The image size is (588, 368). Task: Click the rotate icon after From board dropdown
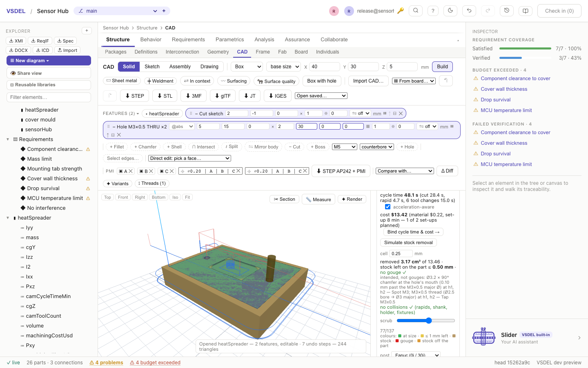click(x=445, y=81)
